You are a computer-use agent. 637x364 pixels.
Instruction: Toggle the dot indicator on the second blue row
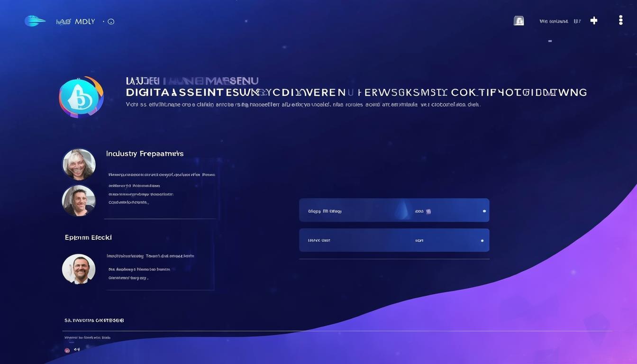pos(482,241)
